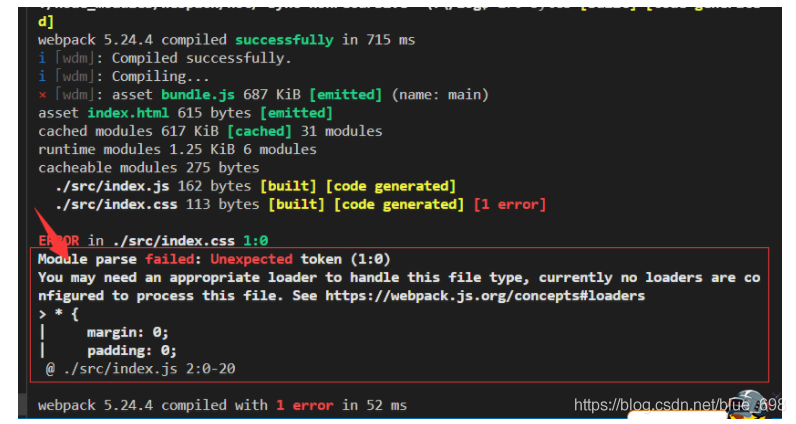Click the webpack.js.org concepts loaders URL

click(x=485, y=296)
